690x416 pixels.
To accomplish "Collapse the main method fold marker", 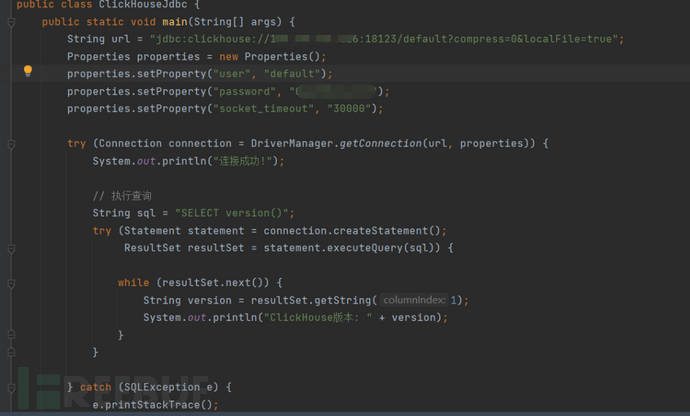I will point(11,22).
